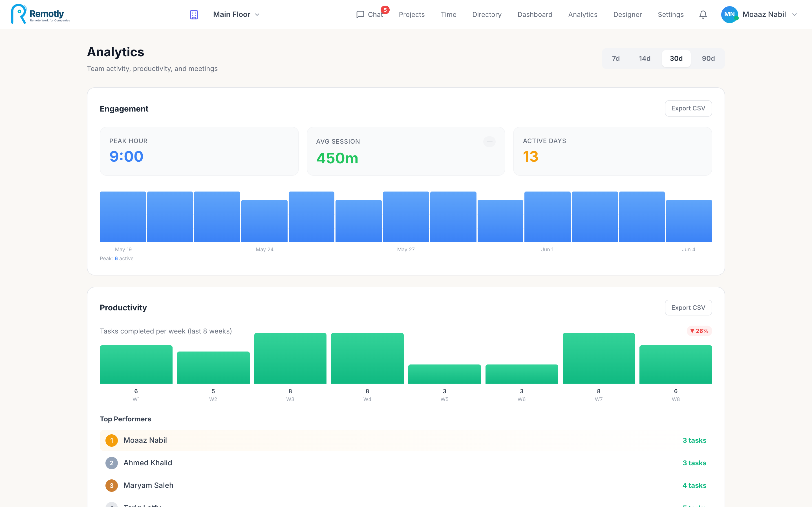Open the Designer menu item
Screen dimensions: 812x507
click(627, 14)
